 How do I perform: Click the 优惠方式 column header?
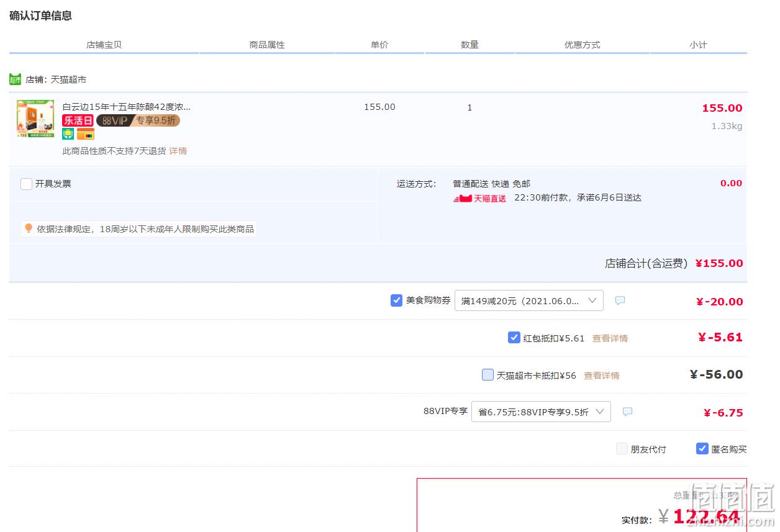(582, 45)
